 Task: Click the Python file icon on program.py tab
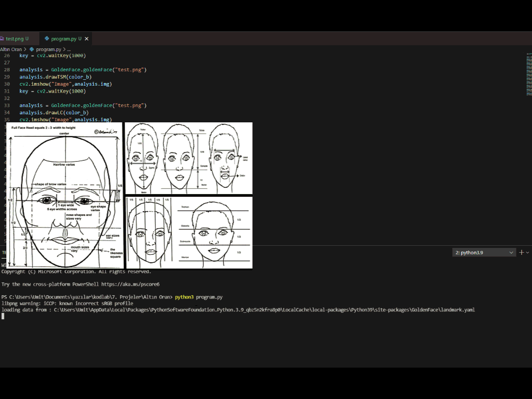(x=47, y=39)
